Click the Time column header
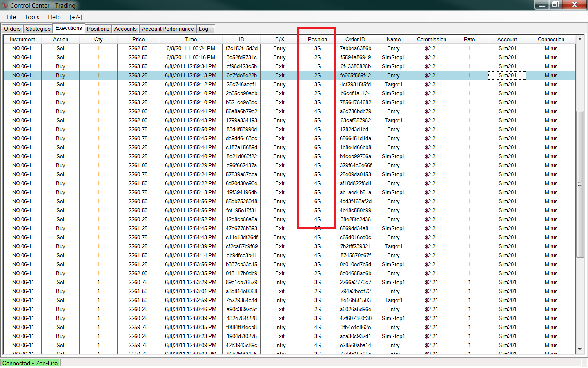 click(191, 39)
